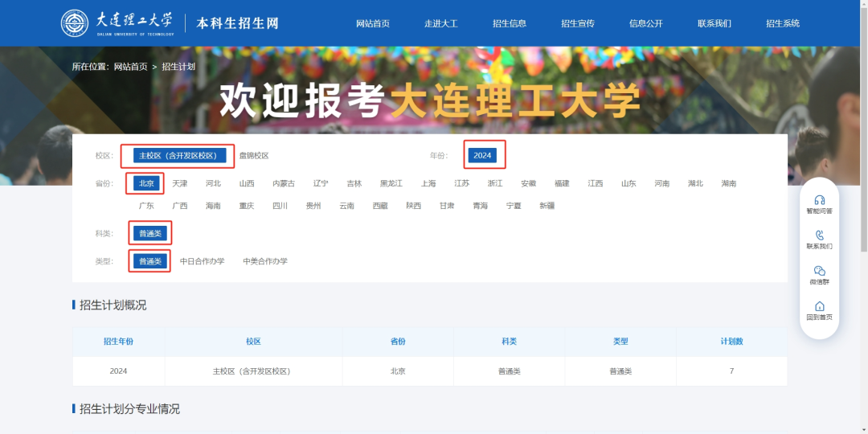Open the 微信群 chat icon
The width and height of the screenshot is (868, 434).
click(x=819, y=271)
